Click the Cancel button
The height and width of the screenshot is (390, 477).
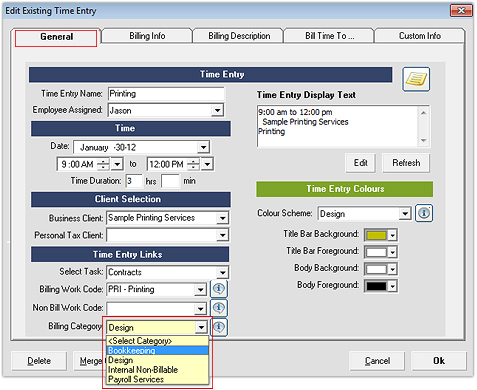point(377,361)
